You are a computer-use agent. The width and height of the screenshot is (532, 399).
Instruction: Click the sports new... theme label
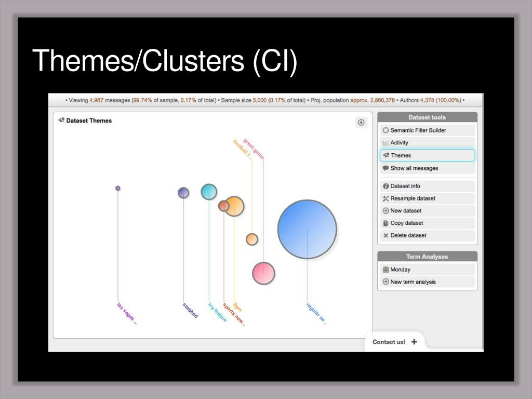234,314
